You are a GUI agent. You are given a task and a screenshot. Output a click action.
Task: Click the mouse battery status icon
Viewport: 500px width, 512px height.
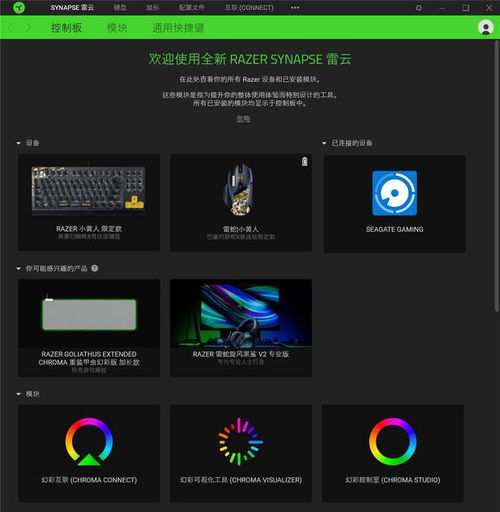pyautogui.click(x=304, y=162)
